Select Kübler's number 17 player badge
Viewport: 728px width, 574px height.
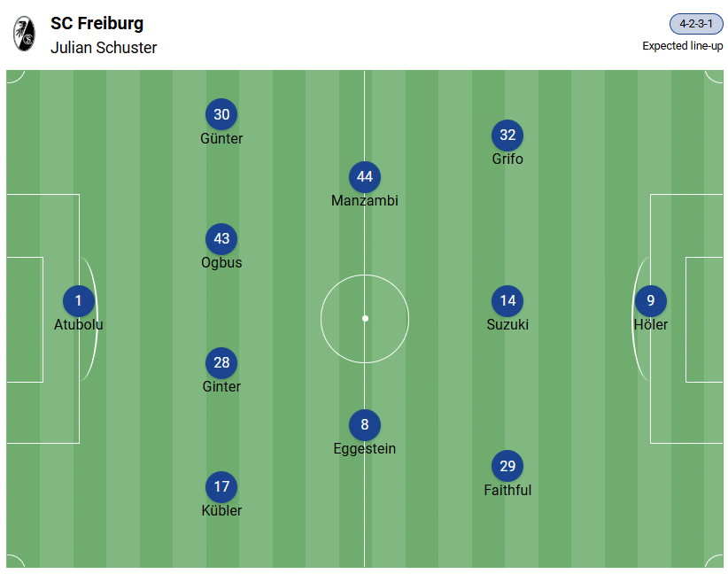(221, 487)
